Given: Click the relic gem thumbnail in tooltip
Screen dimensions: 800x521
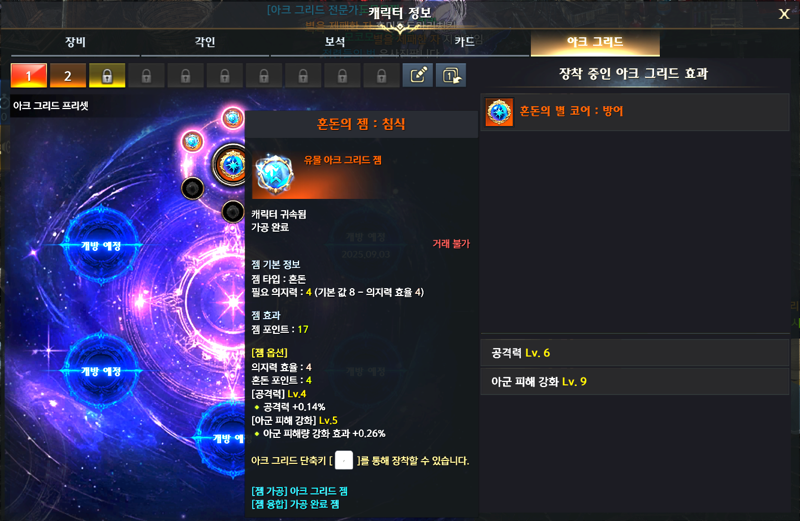Looking at the screenshot, I should pos(274,175).
